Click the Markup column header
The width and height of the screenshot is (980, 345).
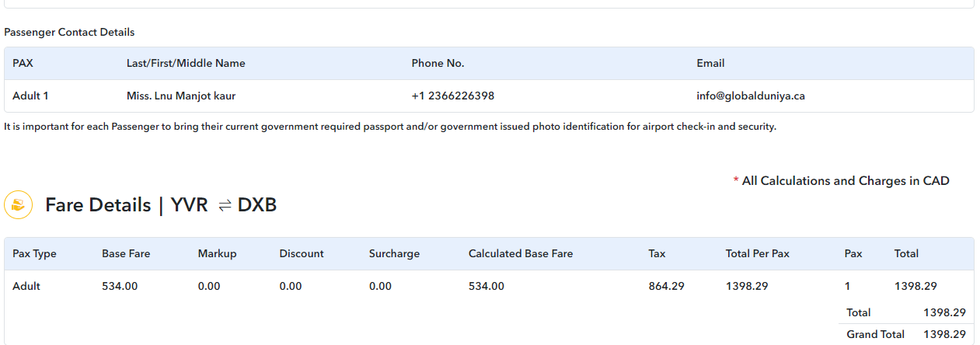coord(217,253)
